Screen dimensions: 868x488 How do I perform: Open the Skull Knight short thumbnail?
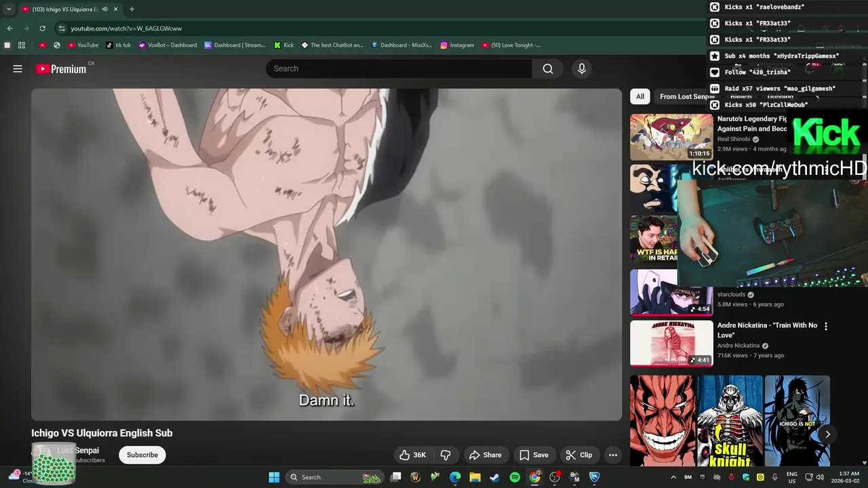click(x=730, y=421)
